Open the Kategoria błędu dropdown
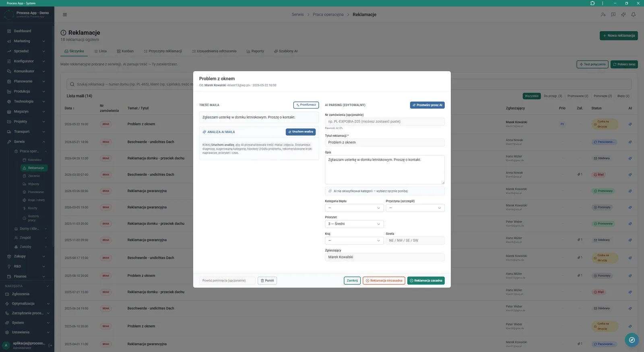 pos(354,208)
